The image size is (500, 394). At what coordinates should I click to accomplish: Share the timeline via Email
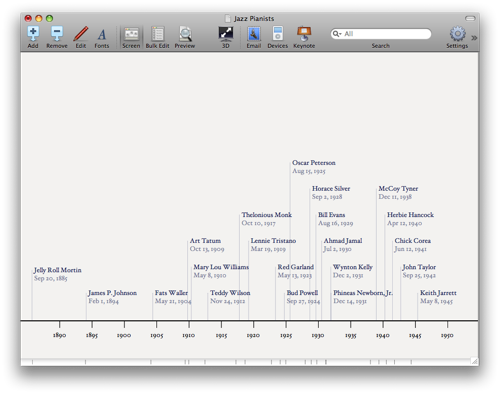coord(254,34)
